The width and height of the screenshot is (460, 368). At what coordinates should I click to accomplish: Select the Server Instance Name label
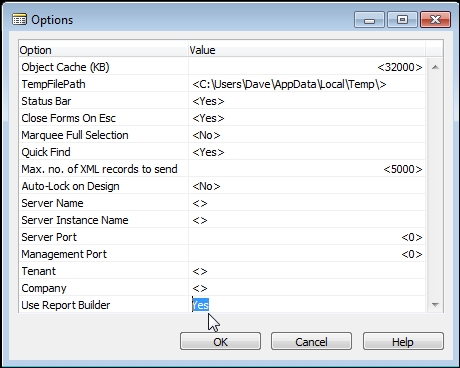tap(75, 220)
